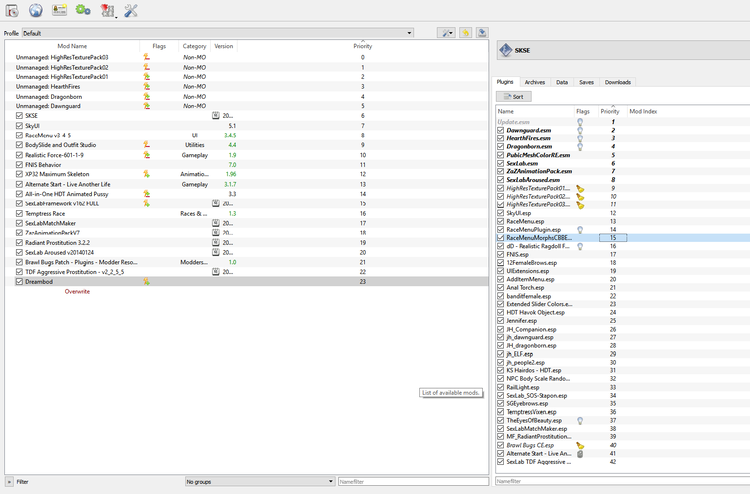Click notes icon on SKSE version cell
This screenshot has height=494, width=750.
[x=216, y=115]
